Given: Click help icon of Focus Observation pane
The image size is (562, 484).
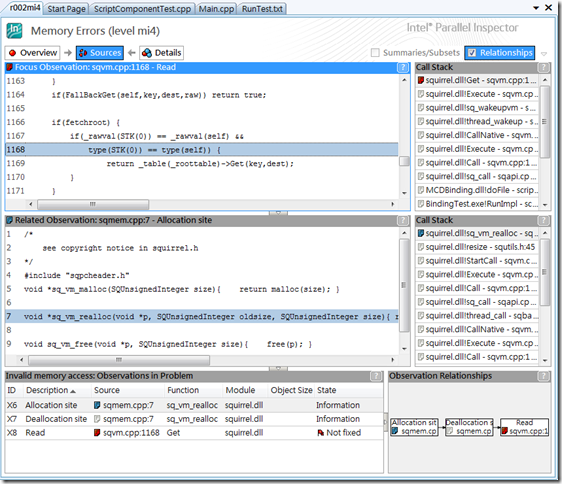Looking at the screenshot, I should [x=403, y=67].
